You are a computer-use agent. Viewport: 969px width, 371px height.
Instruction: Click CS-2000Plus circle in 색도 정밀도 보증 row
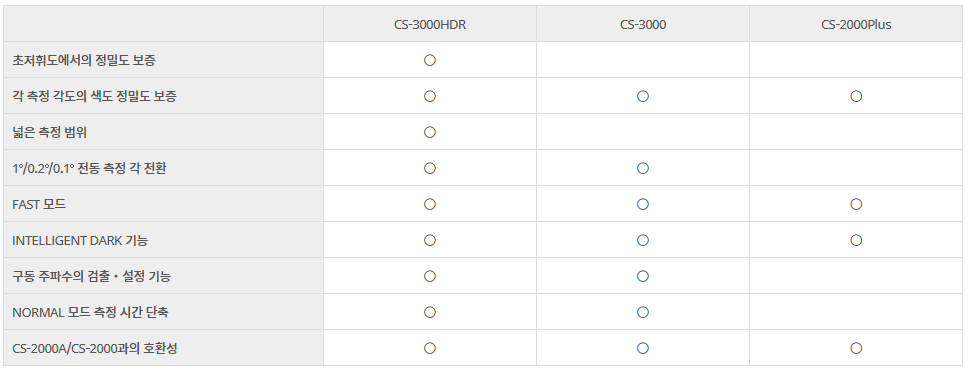coord(856,96)
